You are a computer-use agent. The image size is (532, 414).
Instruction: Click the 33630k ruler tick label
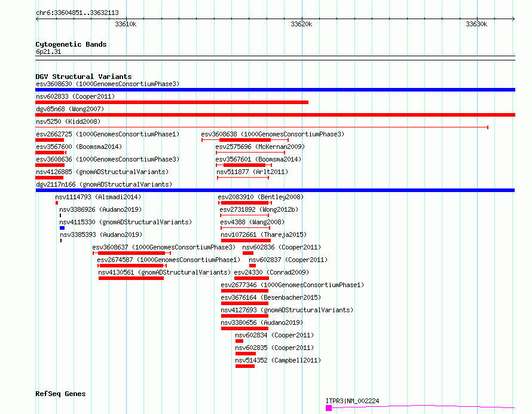coord(476,24)
